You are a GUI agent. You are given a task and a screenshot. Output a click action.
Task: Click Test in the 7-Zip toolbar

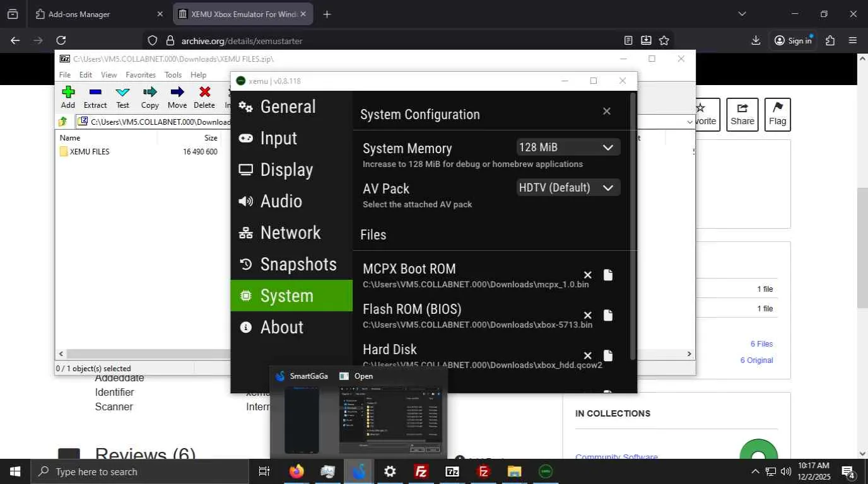coord(123,98)
